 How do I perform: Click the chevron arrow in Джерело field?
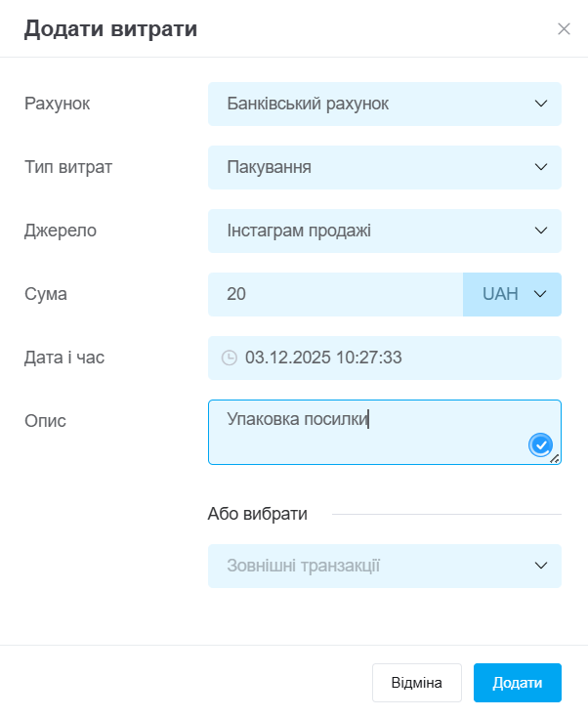[542, 231]
